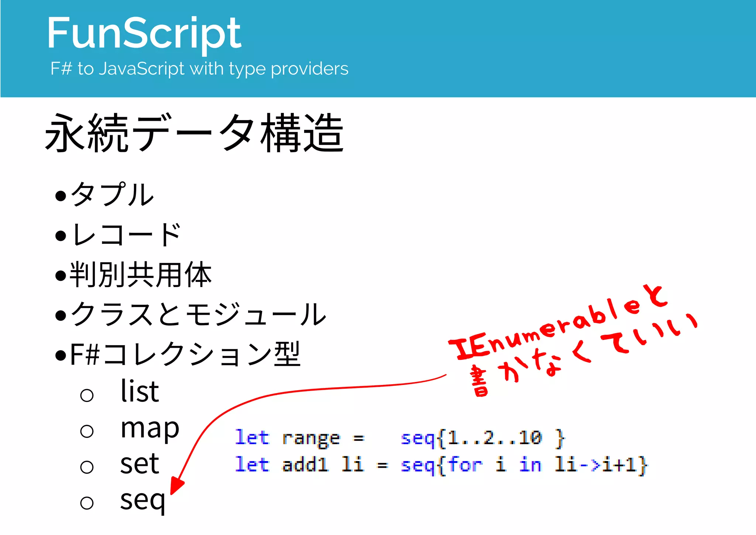This screenshot has height=535, width=756.
Task: Click the subtitle "F# to JavaScript with type providers"
Action: (x=199, y=69)
